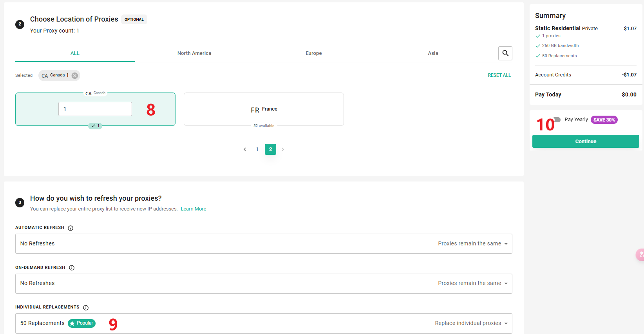Click info icon beside On-Demand Refresh
The height and width of the screenshot is (334, 644).
pos(72,268)
